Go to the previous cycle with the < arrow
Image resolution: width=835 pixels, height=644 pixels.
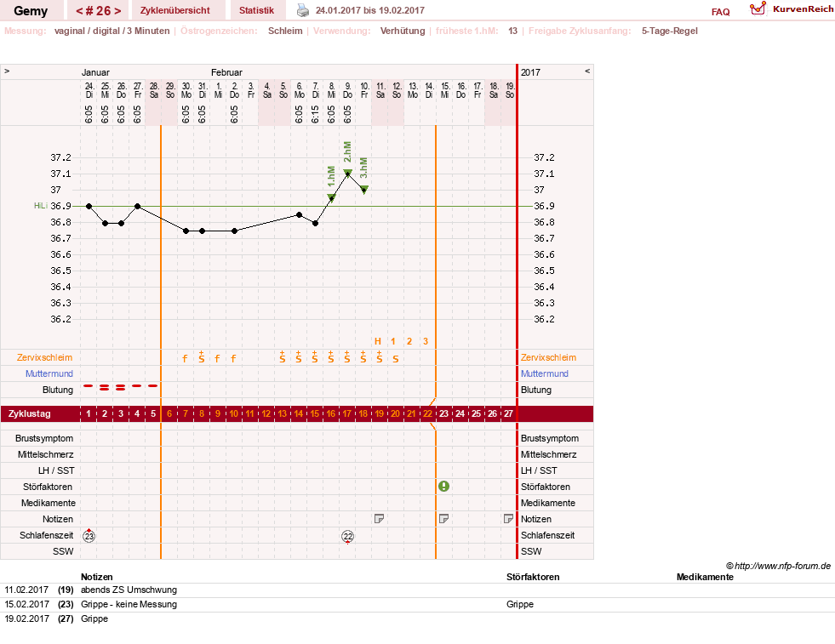tap(79, 11)
